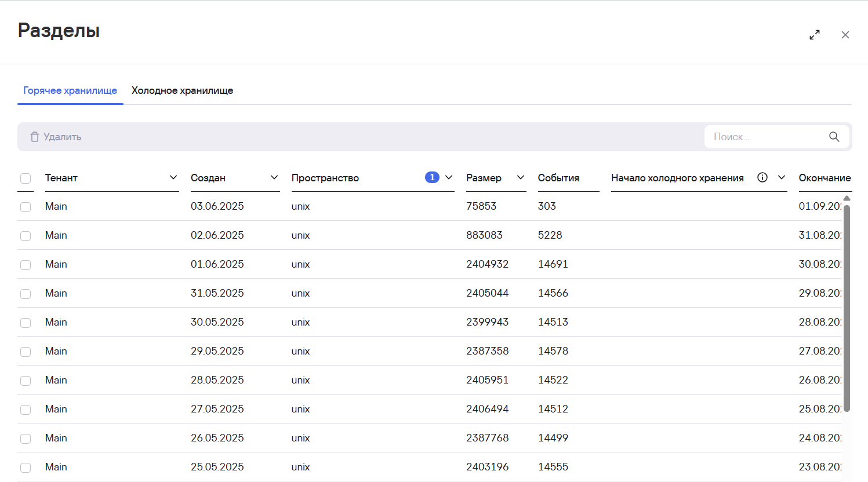This screenshot has height=482, width=868.
Task: Switch to Горячее хранилище tab
Action: point(70,90)
